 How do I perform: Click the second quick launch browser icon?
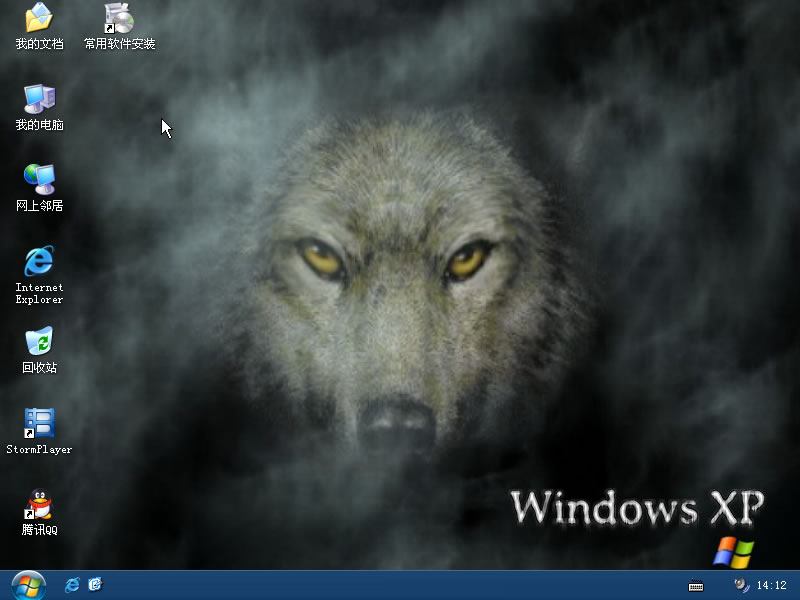[x=95, y=584]
